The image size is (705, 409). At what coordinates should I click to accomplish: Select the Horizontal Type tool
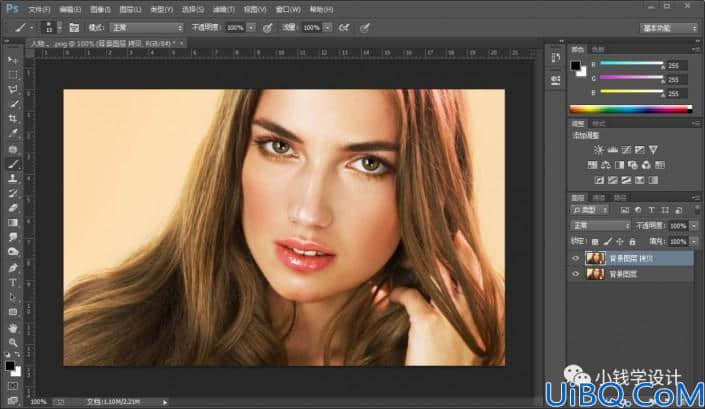tap(13, 283)
